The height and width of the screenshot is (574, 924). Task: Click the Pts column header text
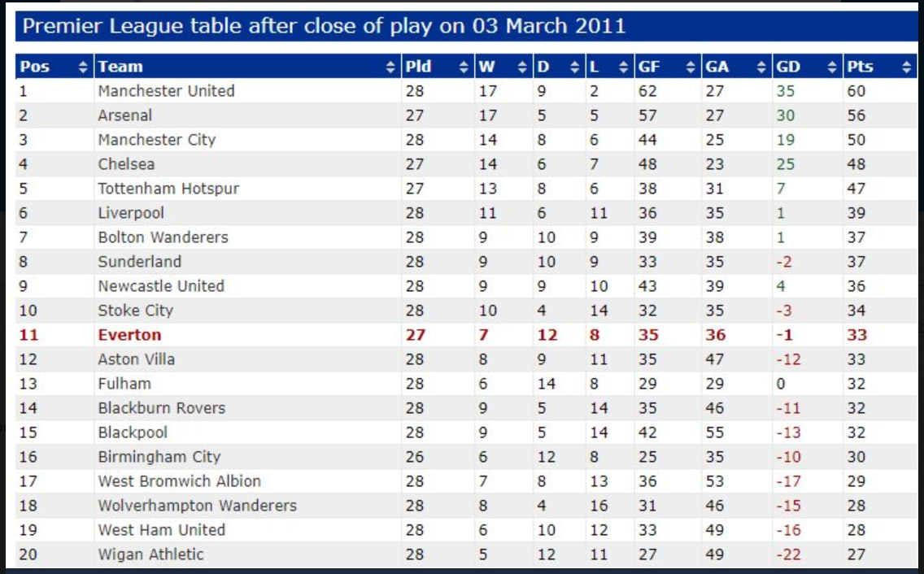(860, 67)
